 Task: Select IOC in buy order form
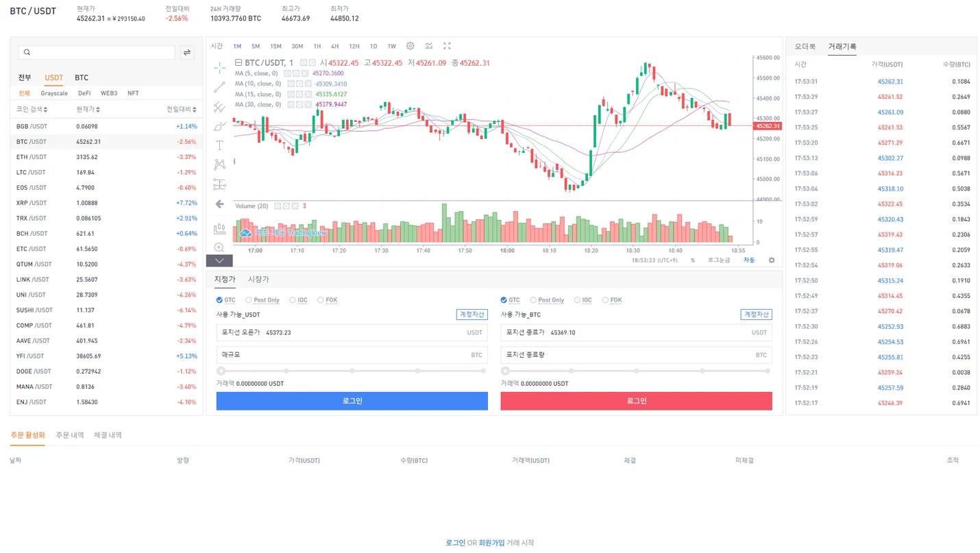[x=299, y=300]
